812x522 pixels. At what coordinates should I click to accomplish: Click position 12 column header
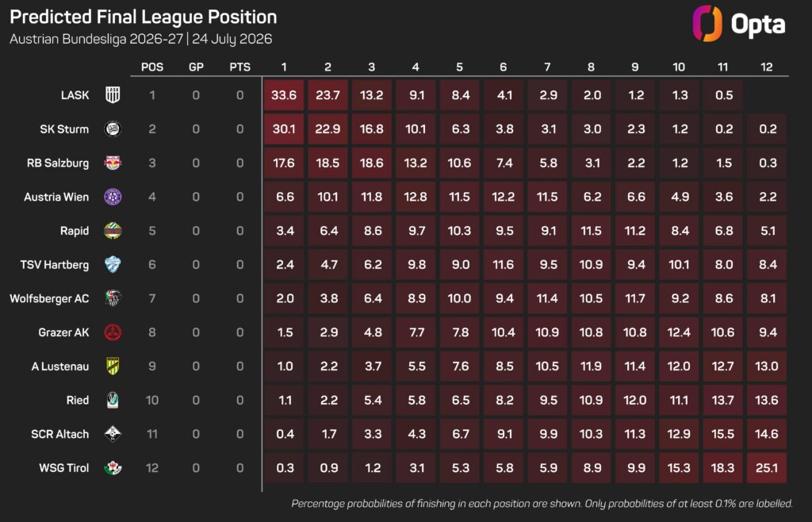[767, 67]
